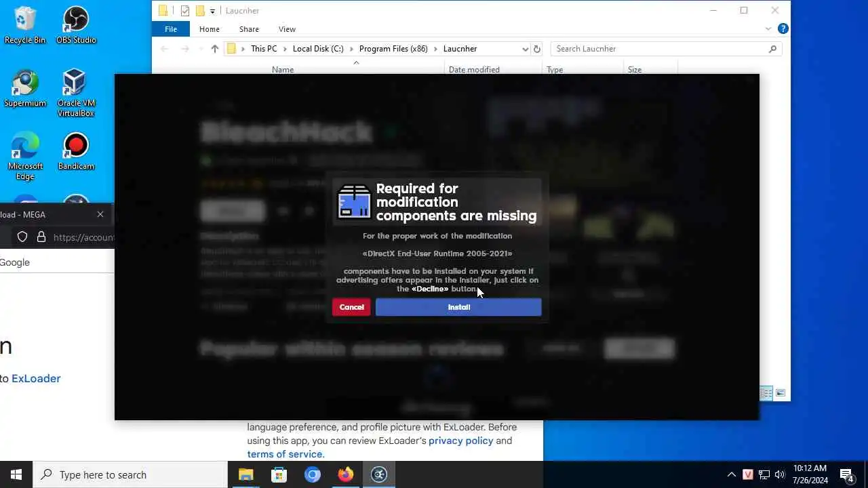Image resolution: width=868 pixels, height=488 pixels.
Task: Open the taskbar clock and date
Action: point(810,474)
